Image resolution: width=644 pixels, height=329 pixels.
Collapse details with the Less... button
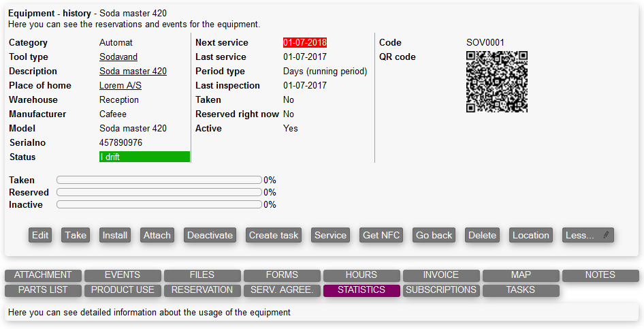click(588, 235)
